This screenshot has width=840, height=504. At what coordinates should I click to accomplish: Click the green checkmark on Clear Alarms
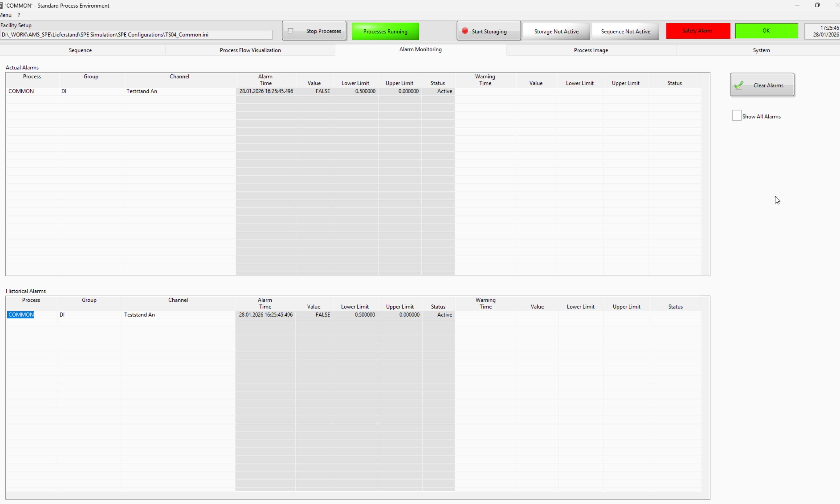click(x=738, y=85)
